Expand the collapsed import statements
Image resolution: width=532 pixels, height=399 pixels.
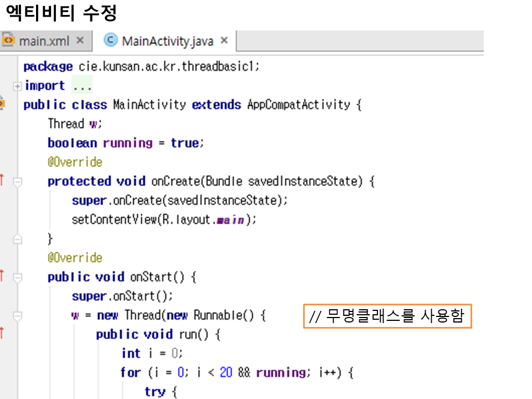[18, 86]
